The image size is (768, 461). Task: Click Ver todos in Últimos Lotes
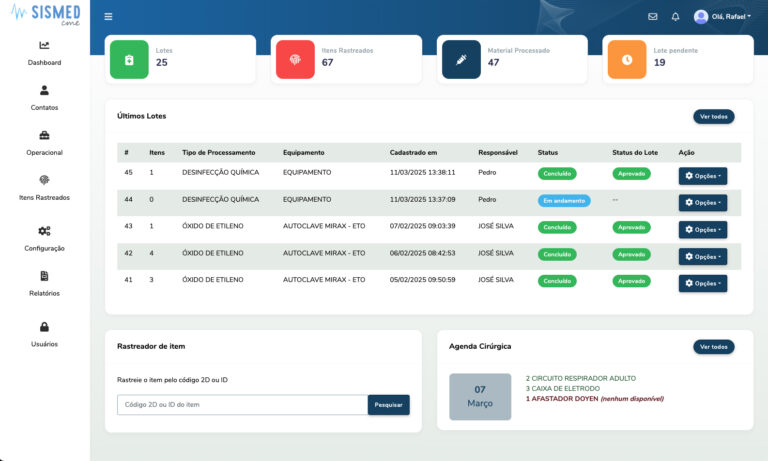pos(713,117)
